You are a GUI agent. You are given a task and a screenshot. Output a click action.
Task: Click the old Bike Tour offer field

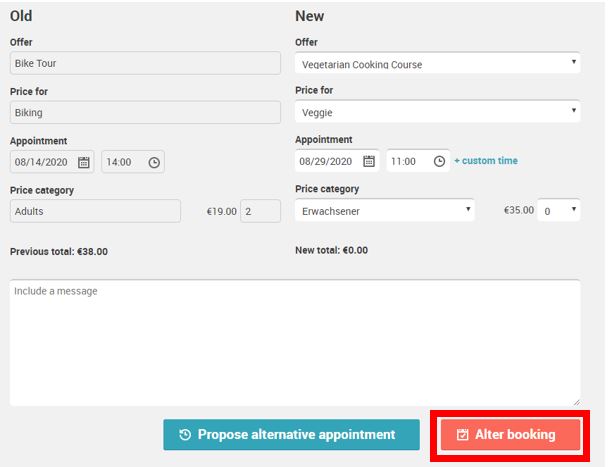tap(145, 63)
